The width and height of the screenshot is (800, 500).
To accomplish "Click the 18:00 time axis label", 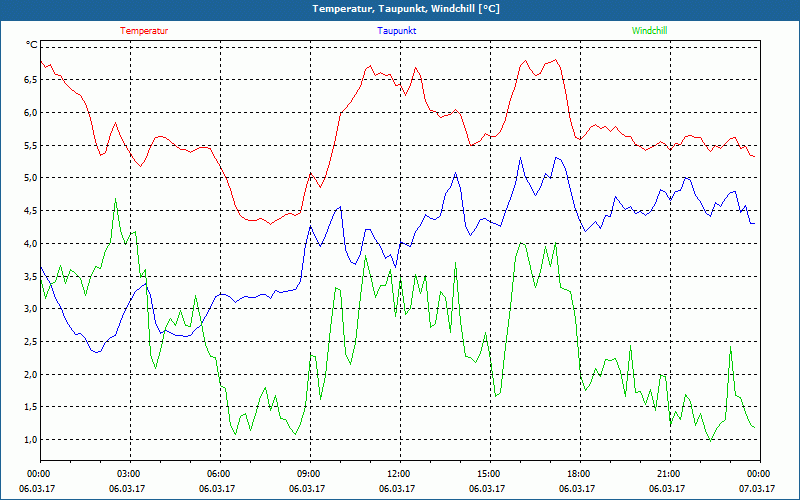I will point(579,474).
